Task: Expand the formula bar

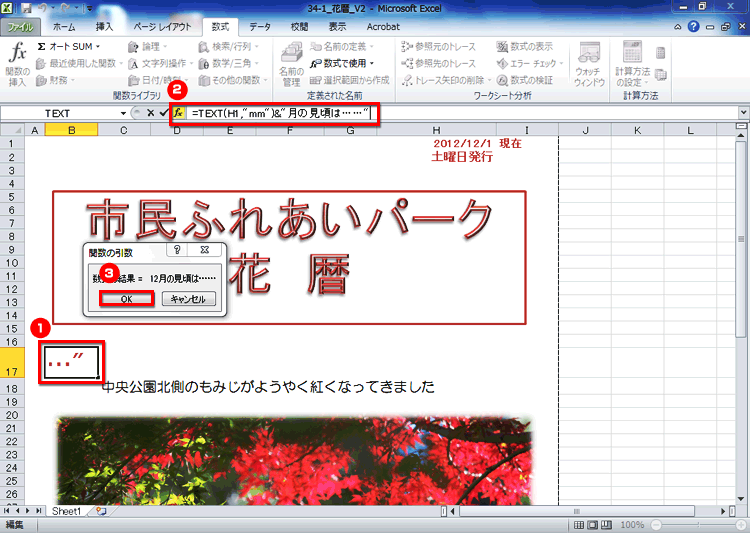Action: pyautogui.click(x=743, y=113)
